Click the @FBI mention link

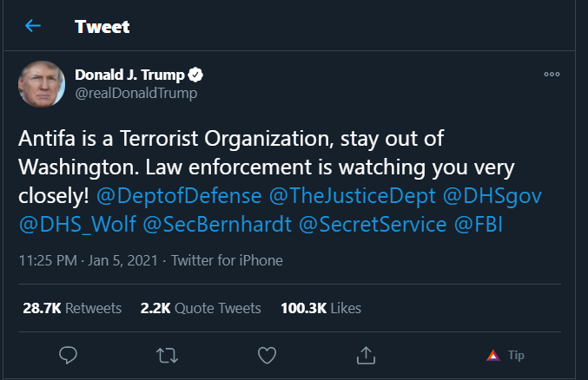point(478,225)
